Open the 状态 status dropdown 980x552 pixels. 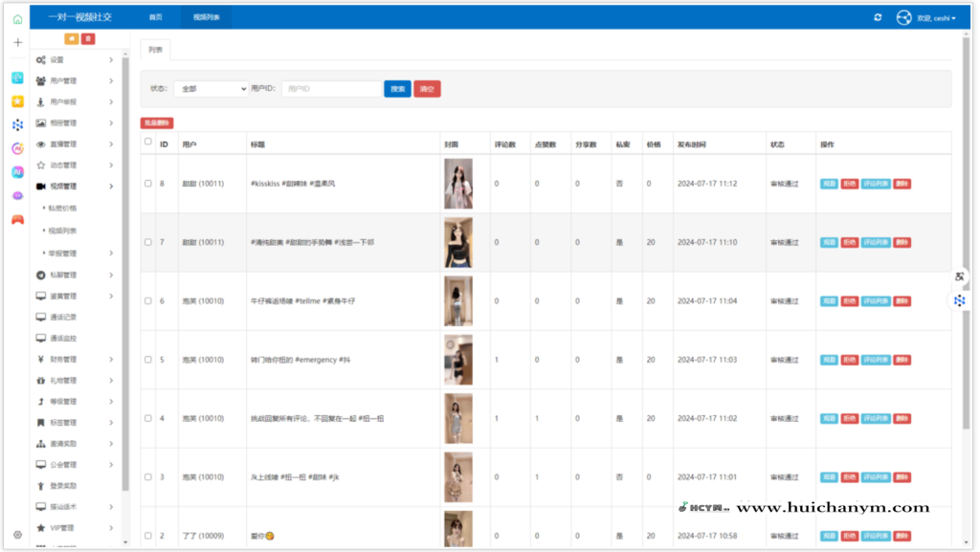pyautogui.click(x=211, y=89)
